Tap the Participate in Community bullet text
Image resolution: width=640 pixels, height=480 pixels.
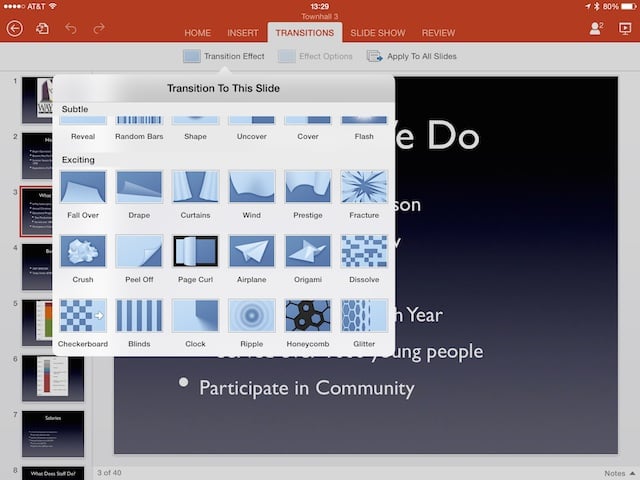(x=307, y=388)
